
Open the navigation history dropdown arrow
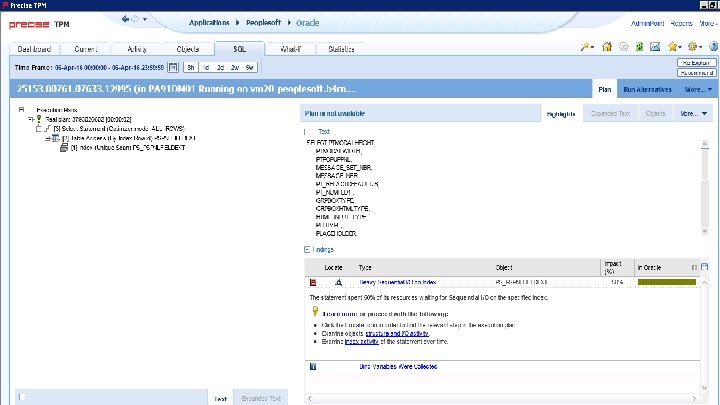(x=145, y=19)
